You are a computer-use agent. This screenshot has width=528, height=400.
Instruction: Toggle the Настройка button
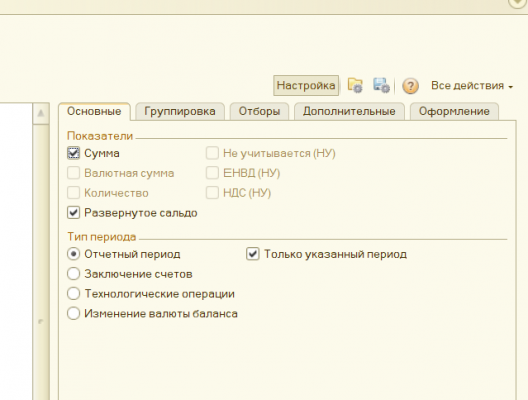306,86
